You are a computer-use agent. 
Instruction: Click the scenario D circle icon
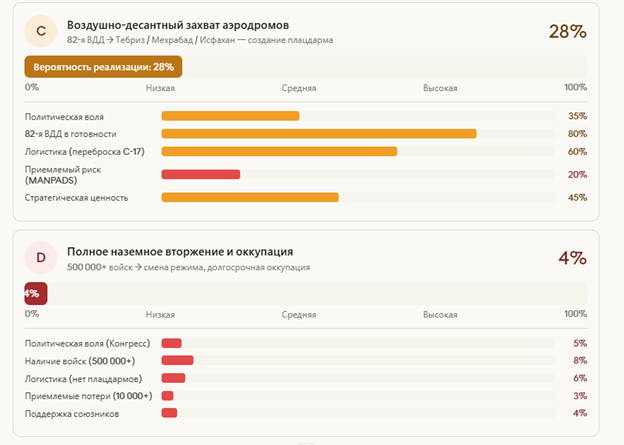point(41,258)
